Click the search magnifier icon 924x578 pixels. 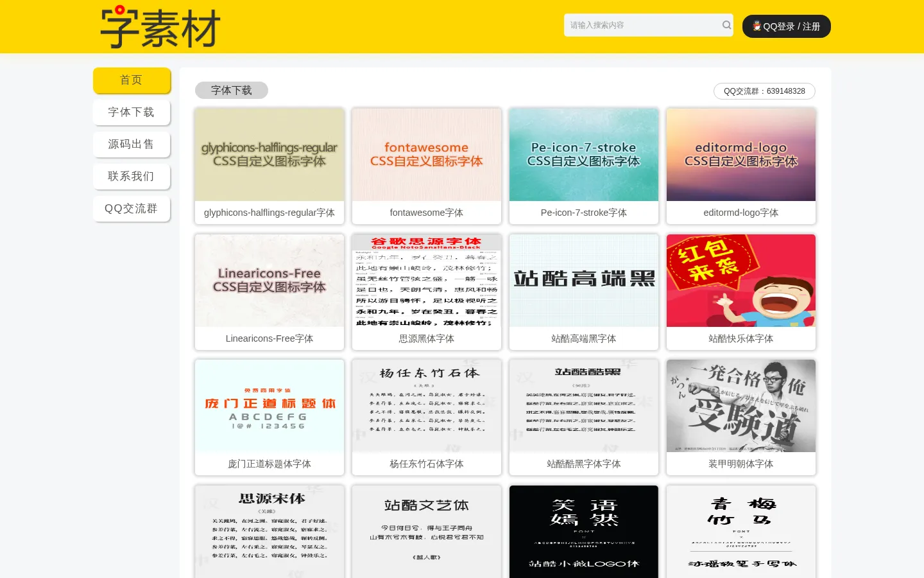pos(726,25)
